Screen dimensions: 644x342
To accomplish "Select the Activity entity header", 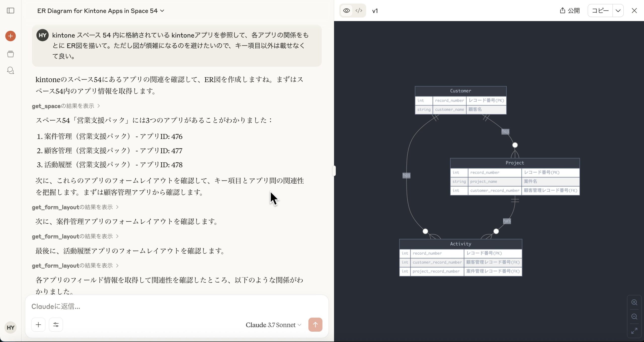I will pyautogui.click(x=460, y=244).
